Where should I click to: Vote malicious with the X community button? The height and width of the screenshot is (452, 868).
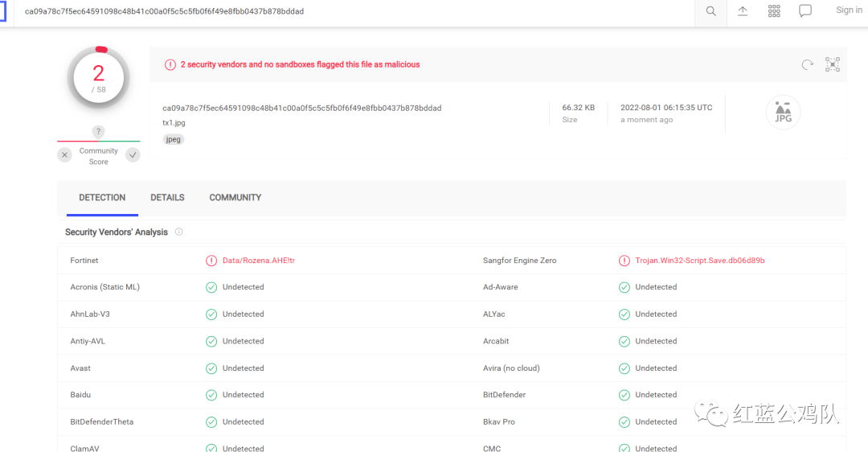click(65, 155)
